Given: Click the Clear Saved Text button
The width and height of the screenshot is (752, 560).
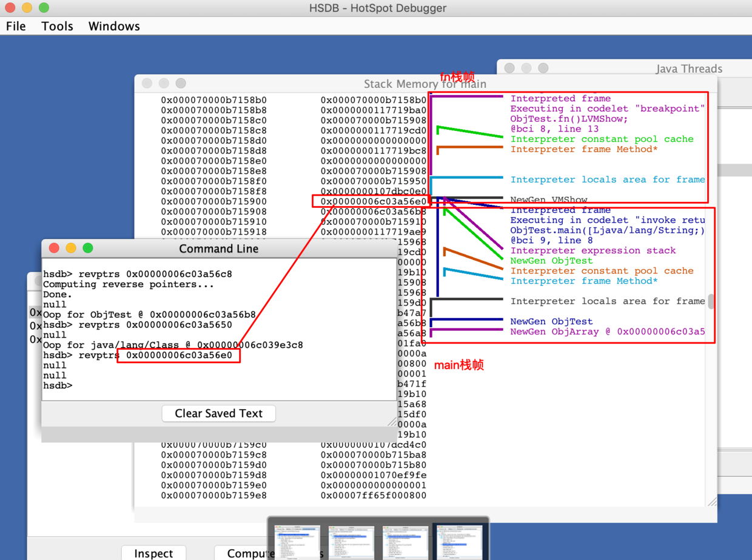Looking at the screenshot, I should point(218,413).
